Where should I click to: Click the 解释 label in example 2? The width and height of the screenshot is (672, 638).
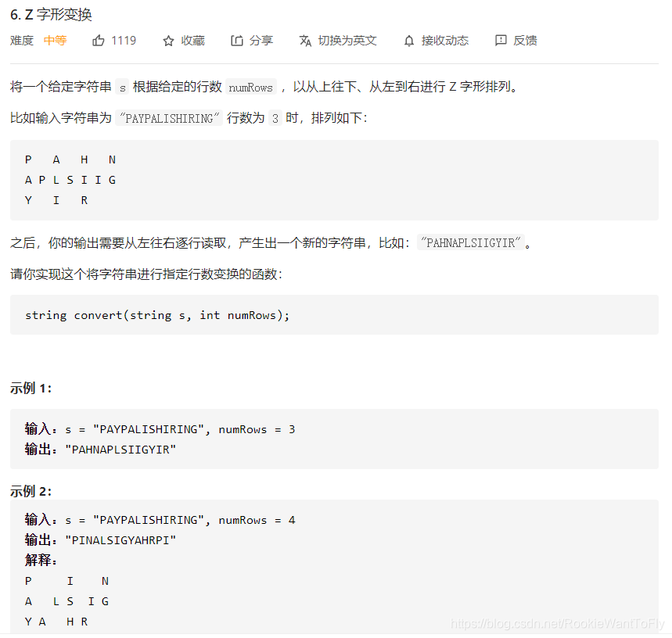click(x=41, y=560)
